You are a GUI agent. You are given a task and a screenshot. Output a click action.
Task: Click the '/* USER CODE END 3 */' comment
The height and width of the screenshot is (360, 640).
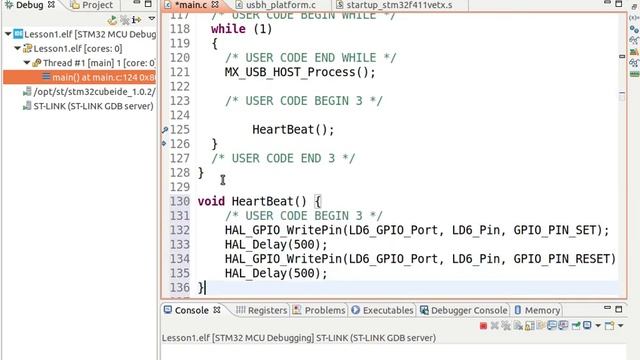(283, 158)
